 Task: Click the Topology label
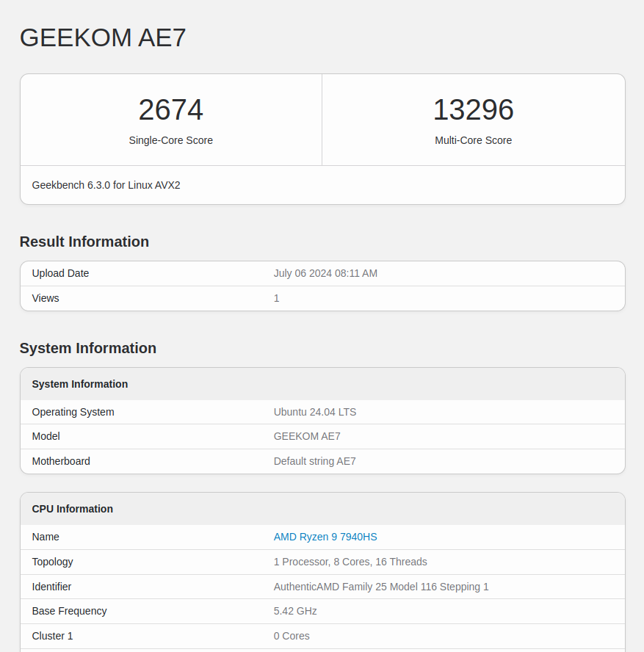(x=52, y=562)
